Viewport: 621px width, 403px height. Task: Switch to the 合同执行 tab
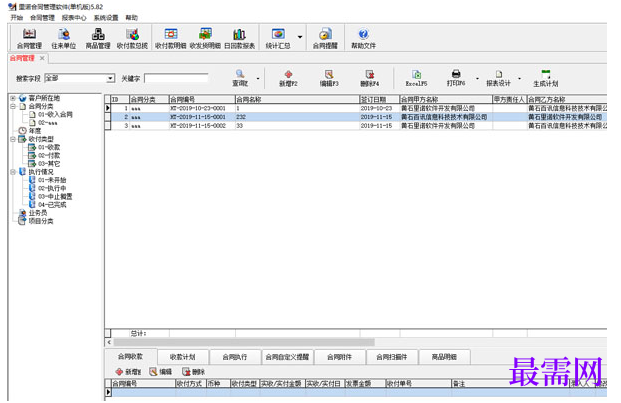click(x=235, y=357)
